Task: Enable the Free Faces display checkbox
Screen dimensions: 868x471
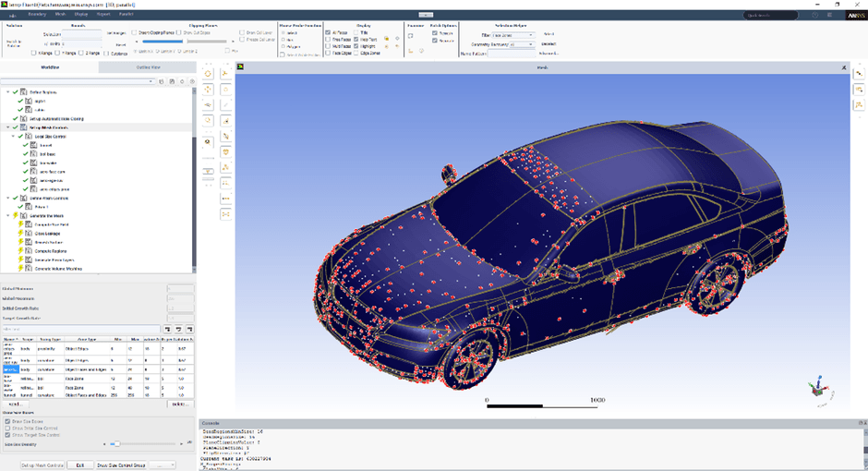Action: coord(328,39)
